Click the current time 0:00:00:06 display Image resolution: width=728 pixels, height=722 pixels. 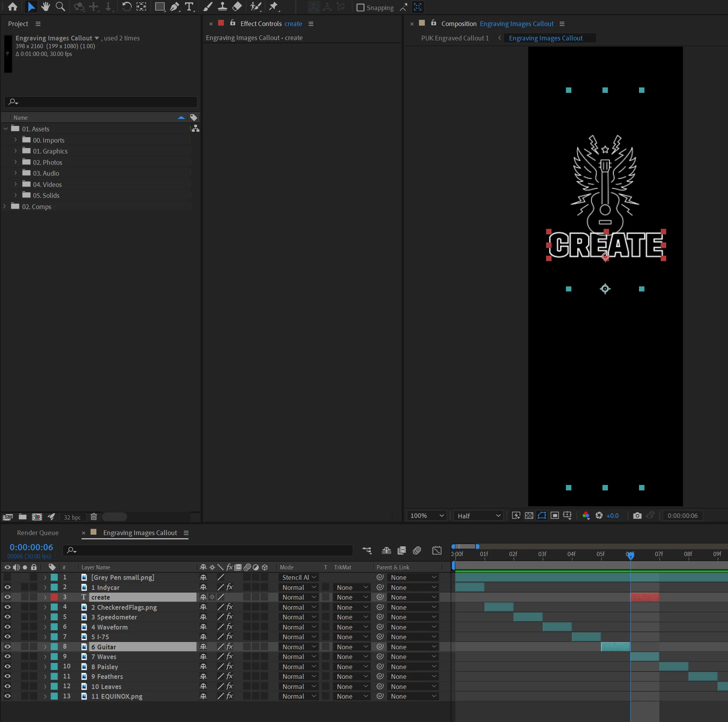(31, 547)
